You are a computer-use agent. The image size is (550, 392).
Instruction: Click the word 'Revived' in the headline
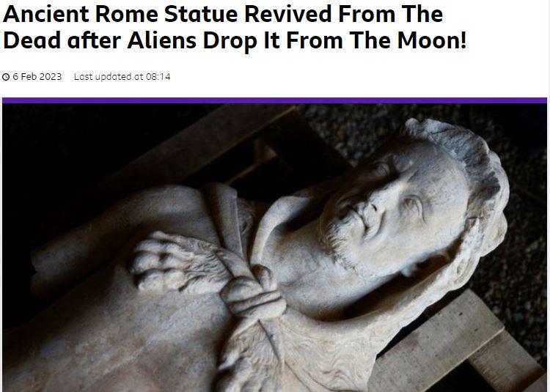288,14
